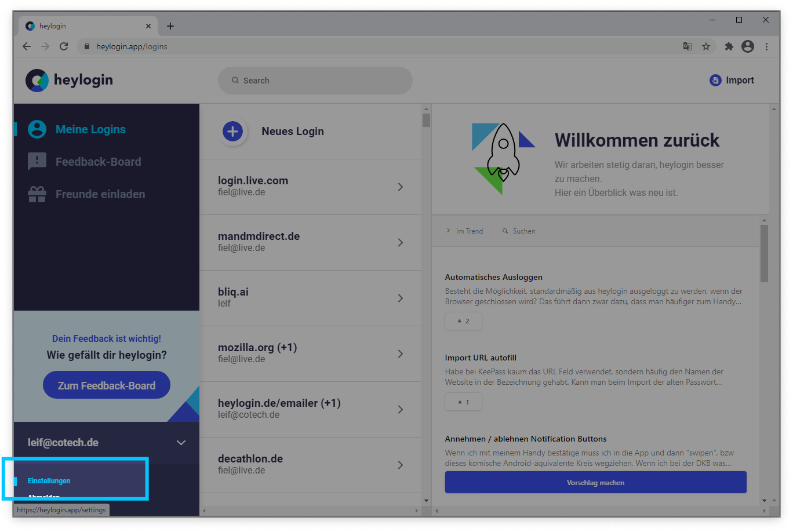Click the blue plus icon for Neues Login
This screenshot has width=793, height=532.
pyautogui.click(x=232, y=132)
